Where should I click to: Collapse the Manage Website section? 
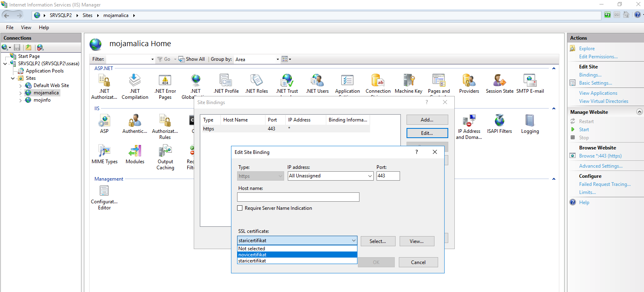point(640,112)
